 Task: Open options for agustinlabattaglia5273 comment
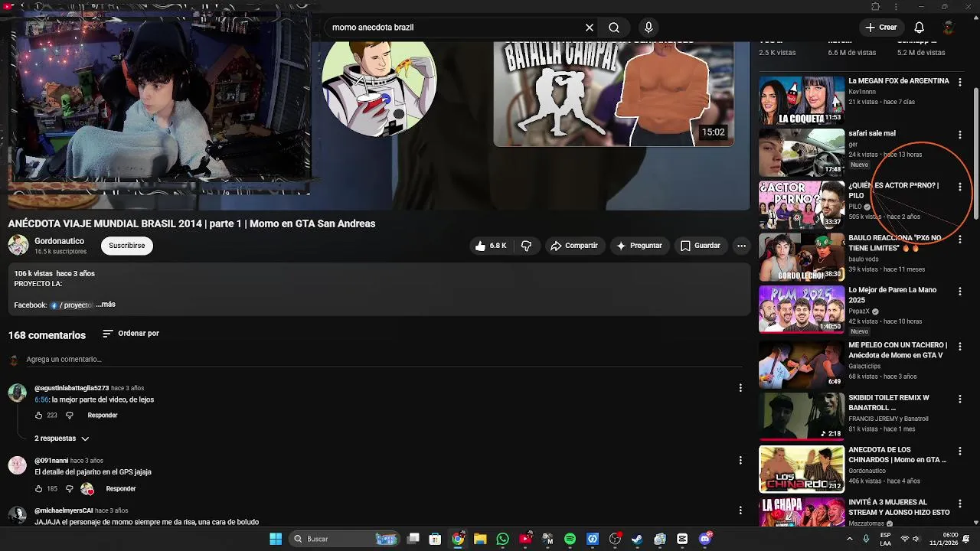pos(740,388)
